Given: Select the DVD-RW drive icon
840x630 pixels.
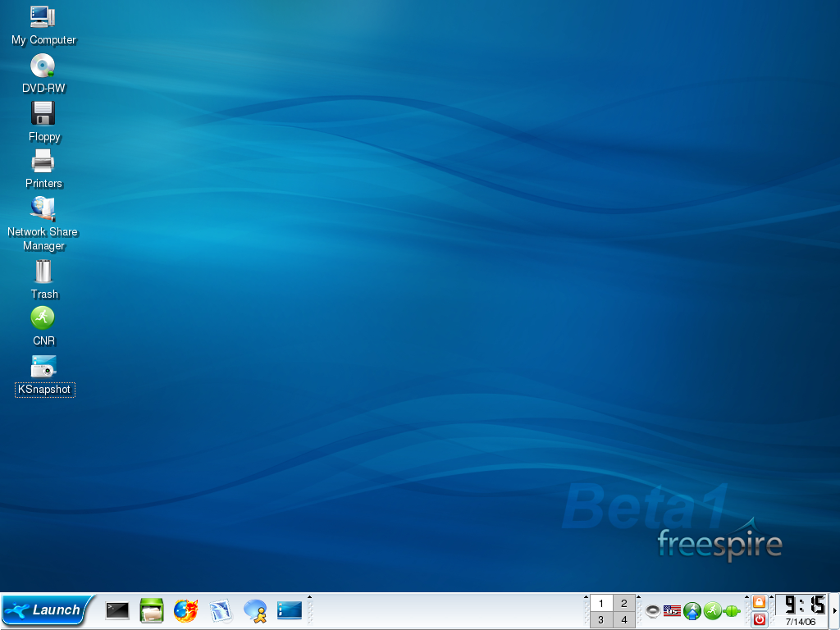Looking at the screenshot, I should (x=43, y=74).
